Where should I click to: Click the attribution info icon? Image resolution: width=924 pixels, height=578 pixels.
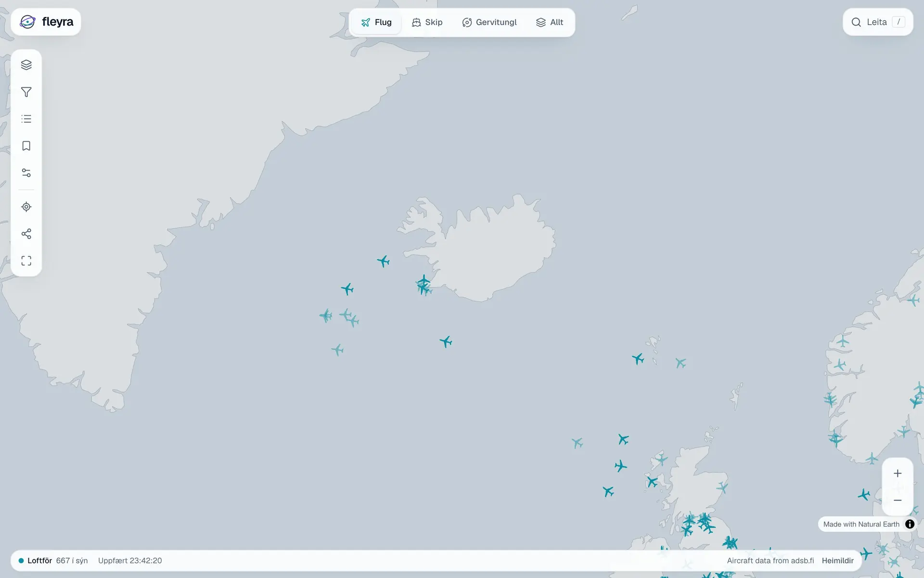click(910, 524)
